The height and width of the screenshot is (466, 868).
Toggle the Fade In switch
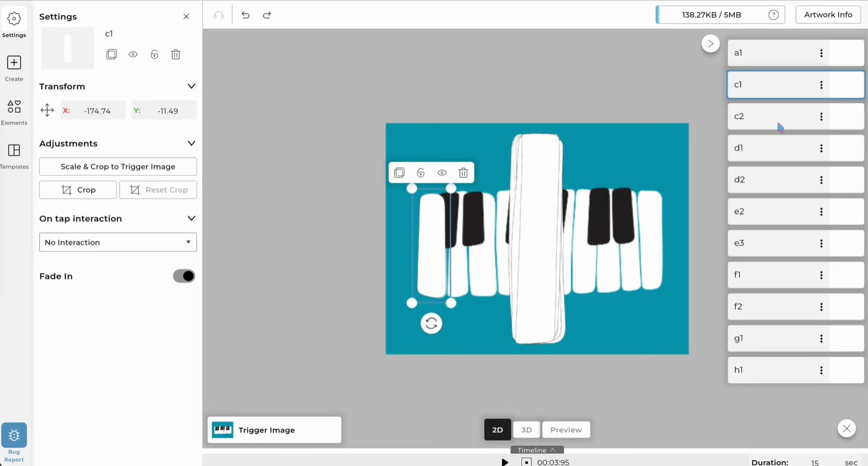click(184, 276)
